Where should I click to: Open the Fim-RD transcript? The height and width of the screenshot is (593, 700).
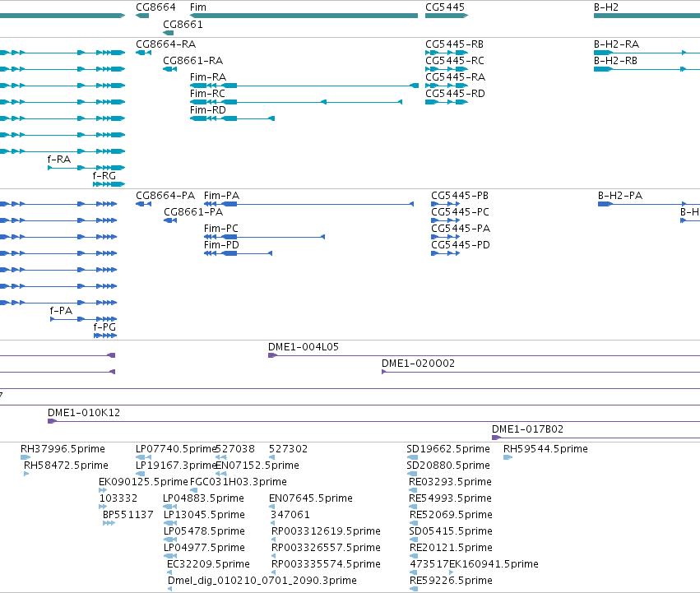coord(232,118)
